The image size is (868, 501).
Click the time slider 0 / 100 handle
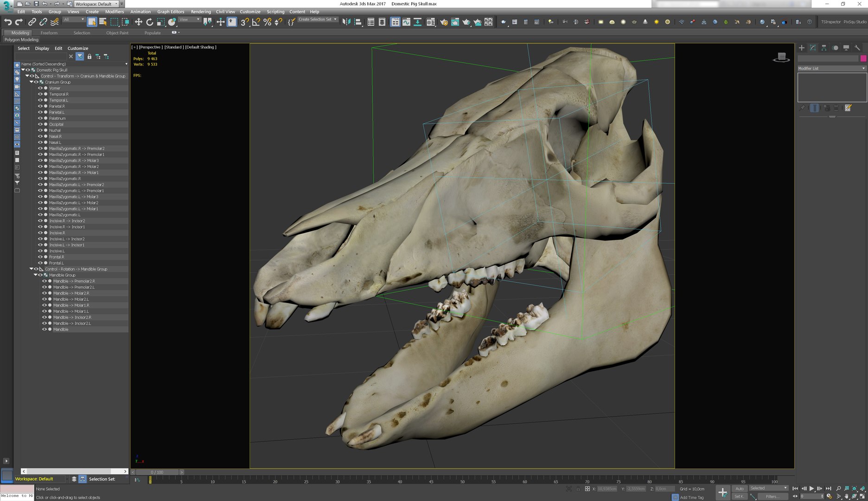157,472
